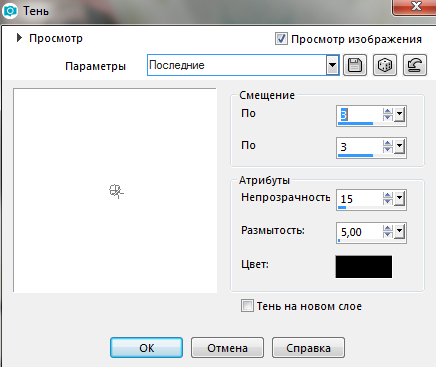Open slider dropdown for Размытость
The height and width of the screenshot is (367, 436).
(399, 231)
